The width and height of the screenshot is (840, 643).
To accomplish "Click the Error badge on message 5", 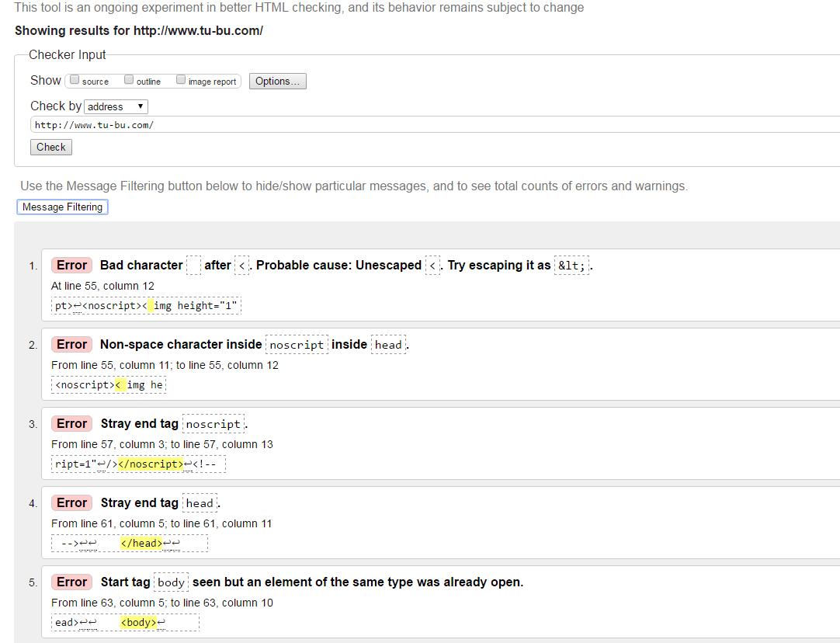I will click(71, 582).
